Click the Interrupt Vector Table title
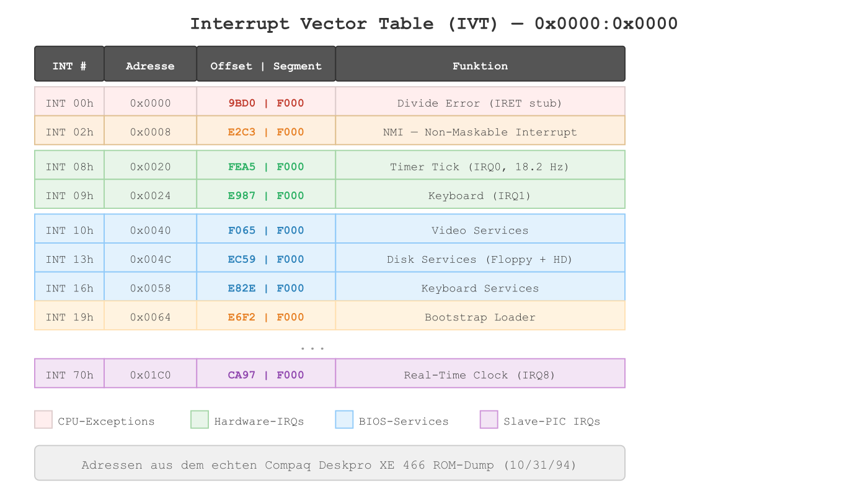This screenshot has width=868, height=486. pos(434,24)
